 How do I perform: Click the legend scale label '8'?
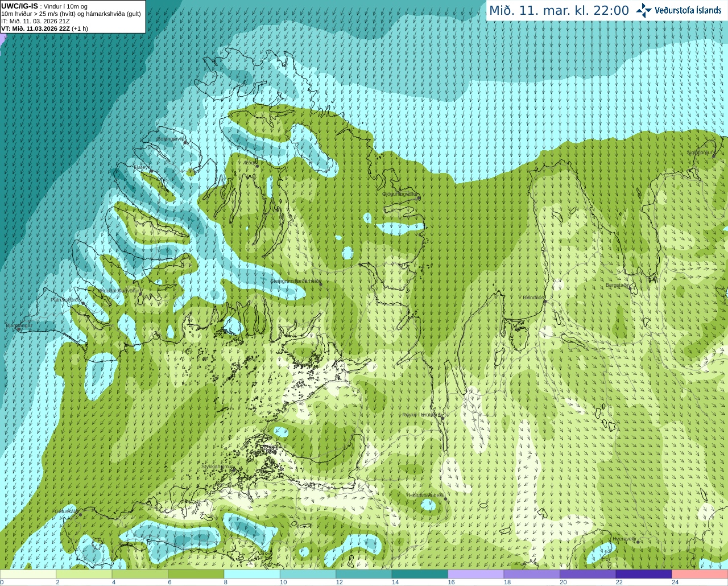coord(225,582)
